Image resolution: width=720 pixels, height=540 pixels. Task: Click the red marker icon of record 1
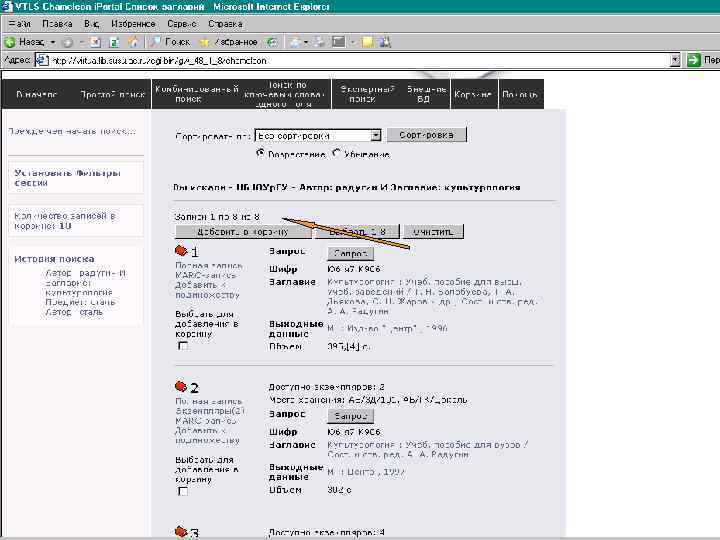(181, 251)
